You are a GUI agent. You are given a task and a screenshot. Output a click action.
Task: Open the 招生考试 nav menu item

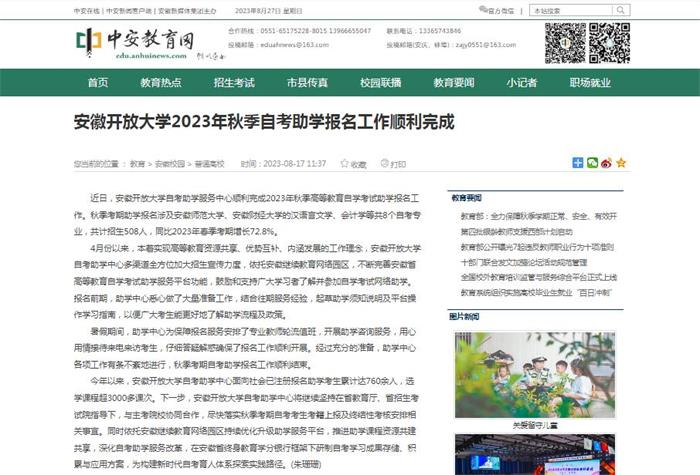coord(234,83)
